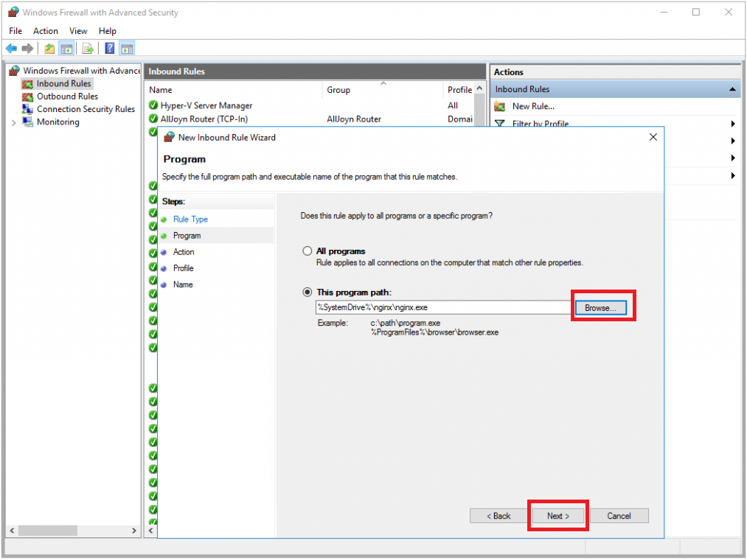Image resolution: width=747 pixels, height=560 pixels.
Task: Click the Profile step in wizard sidebar
Action: 184,268
